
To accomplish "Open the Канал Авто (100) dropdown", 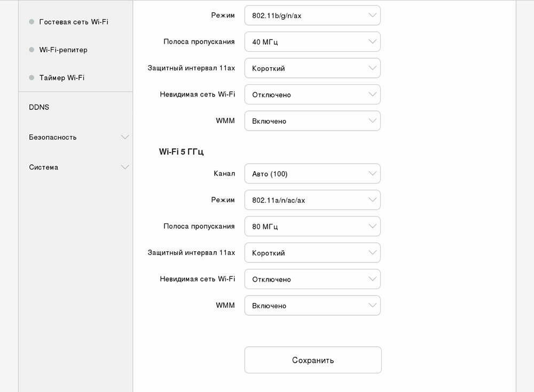I will [312, 173].
